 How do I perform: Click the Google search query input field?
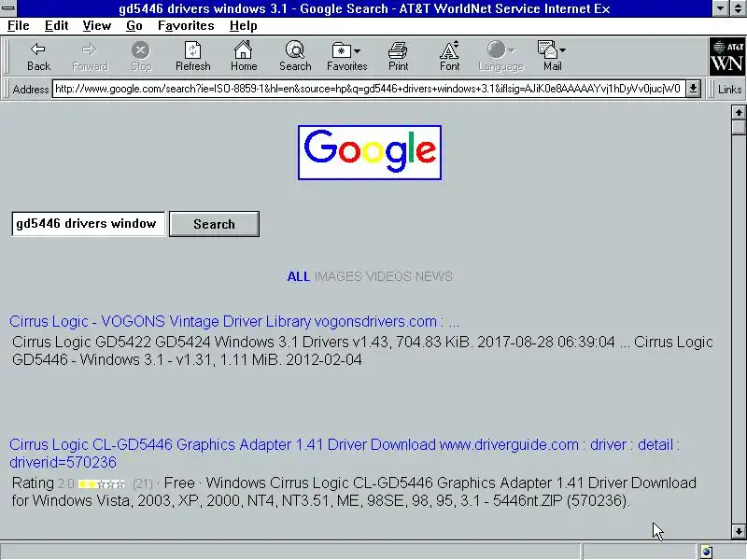89,224
